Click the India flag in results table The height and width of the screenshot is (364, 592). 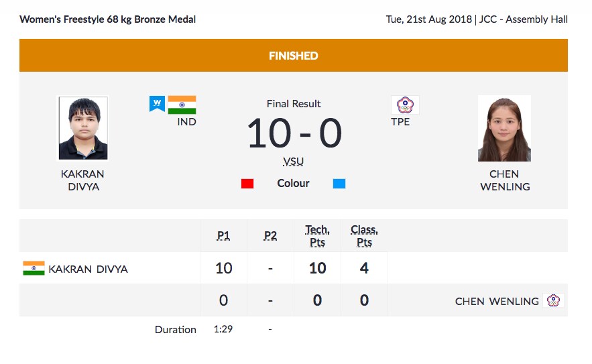click(34, 269)
